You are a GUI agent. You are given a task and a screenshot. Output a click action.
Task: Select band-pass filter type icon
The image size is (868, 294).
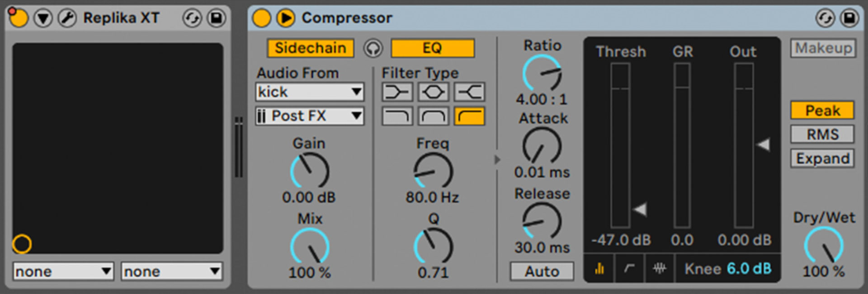tap(434, 116)
